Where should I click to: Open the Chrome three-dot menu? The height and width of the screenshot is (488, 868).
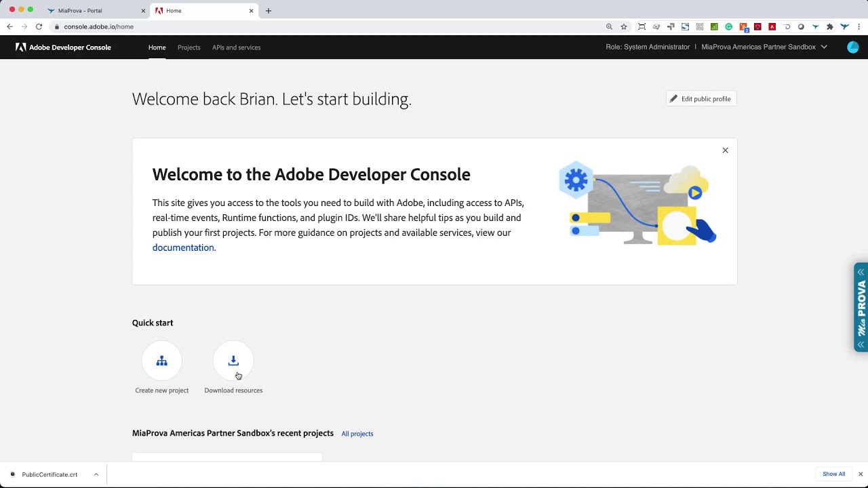point(859,26)
